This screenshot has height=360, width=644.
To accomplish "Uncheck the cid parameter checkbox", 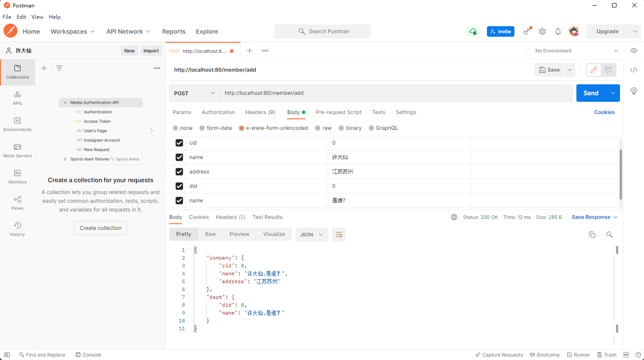I will [179, 143].
